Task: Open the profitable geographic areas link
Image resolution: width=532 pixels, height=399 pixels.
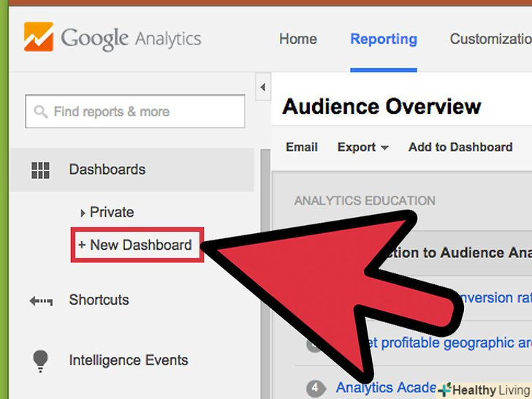Action: pyautogui.click(x=452, y=343)
